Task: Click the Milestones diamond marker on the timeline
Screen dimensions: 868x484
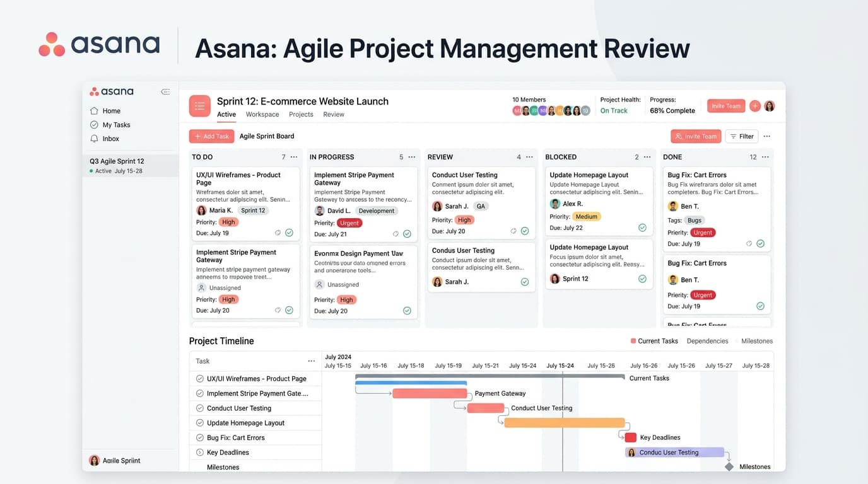Action: (x=729, y=467)
